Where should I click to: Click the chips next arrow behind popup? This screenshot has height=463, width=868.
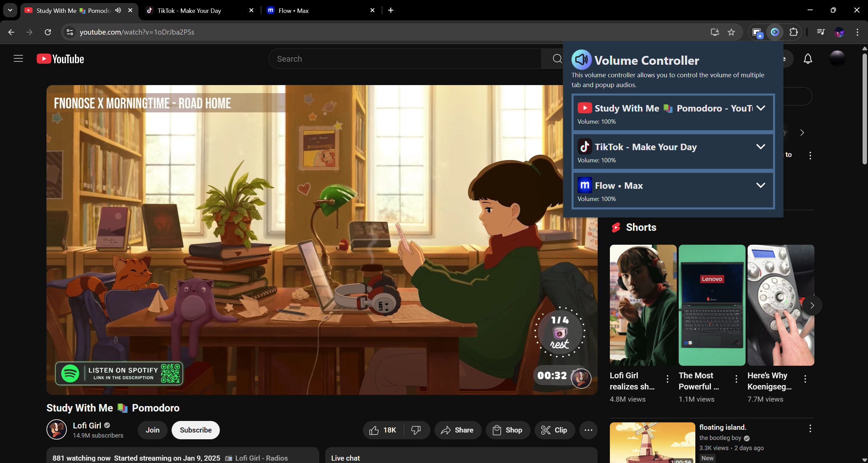coord(802,133)
